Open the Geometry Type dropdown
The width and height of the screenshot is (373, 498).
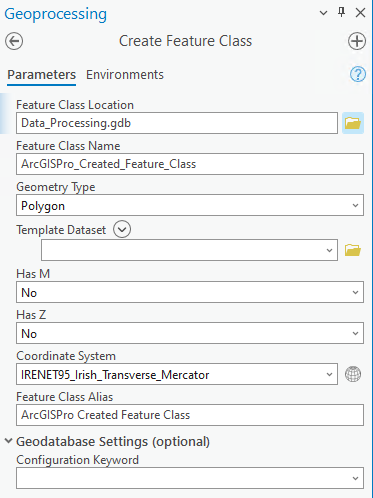(x=190, y=205)
